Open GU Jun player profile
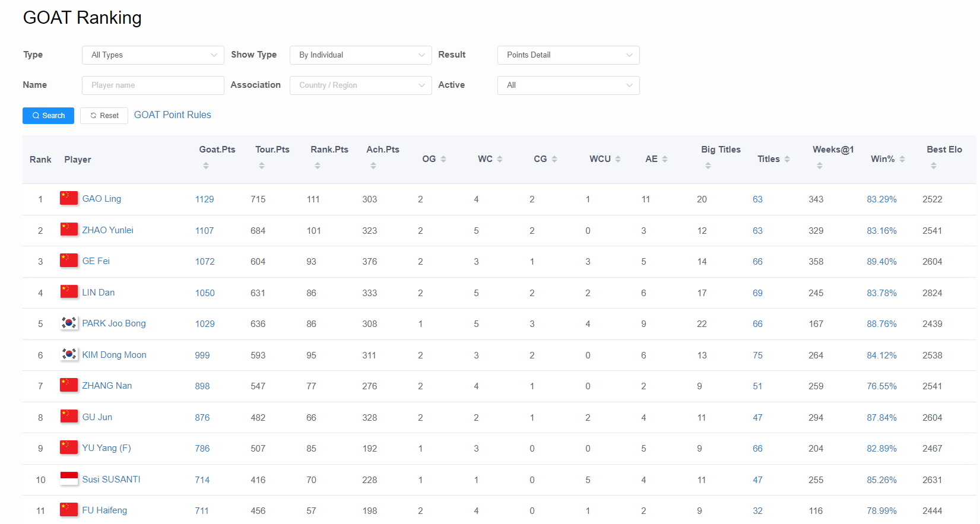980x524 pixels. [97, 417]
